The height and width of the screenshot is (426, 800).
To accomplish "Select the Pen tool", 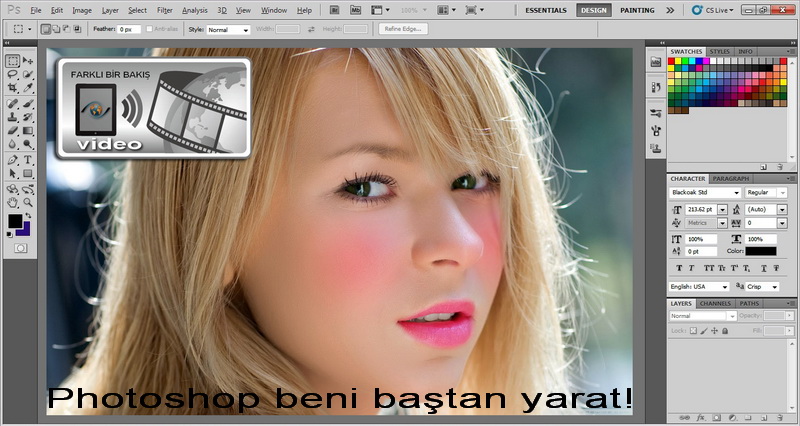I will [13, 160].
